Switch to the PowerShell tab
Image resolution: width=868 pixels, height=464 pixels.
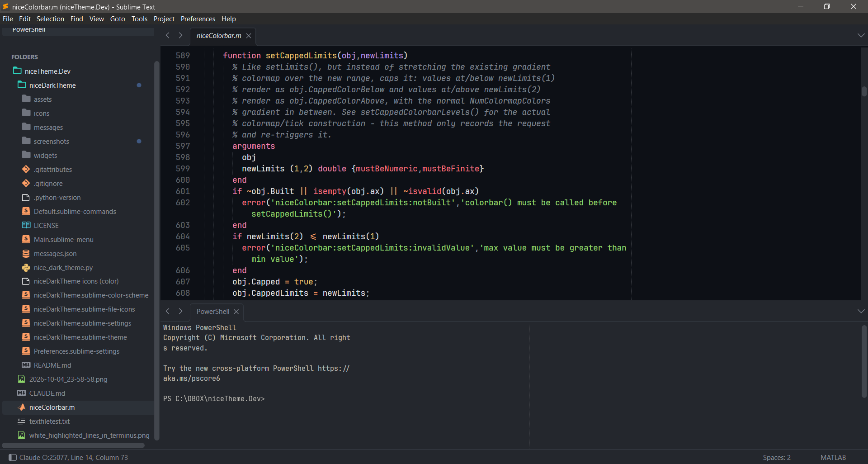tap(213, 311)
